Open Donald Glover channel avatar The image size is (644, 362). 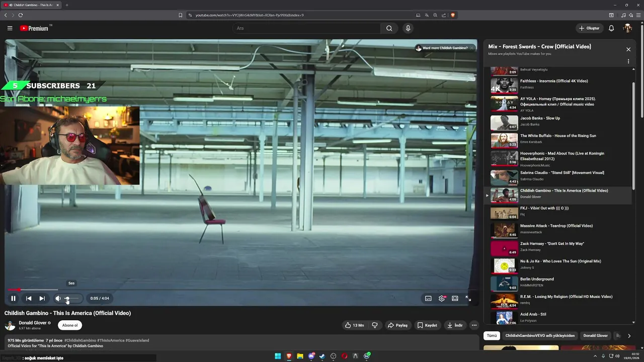pos(10,325)
